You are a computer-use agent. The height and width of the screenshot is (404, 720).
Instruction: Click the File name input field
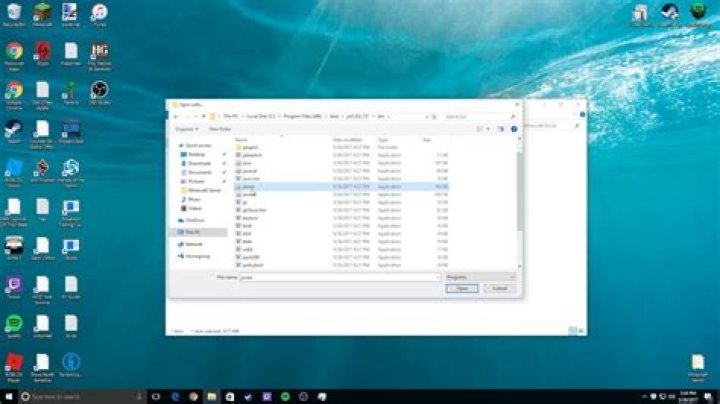click(x=340, y=277)
